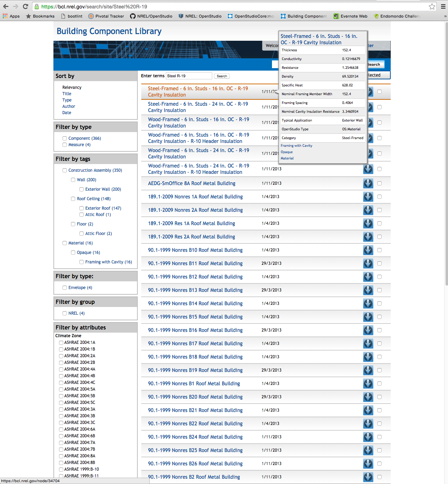Open the Chrome menu hamburger icon
The width and height of the screenshot is (448, 484).
[443, 6]
